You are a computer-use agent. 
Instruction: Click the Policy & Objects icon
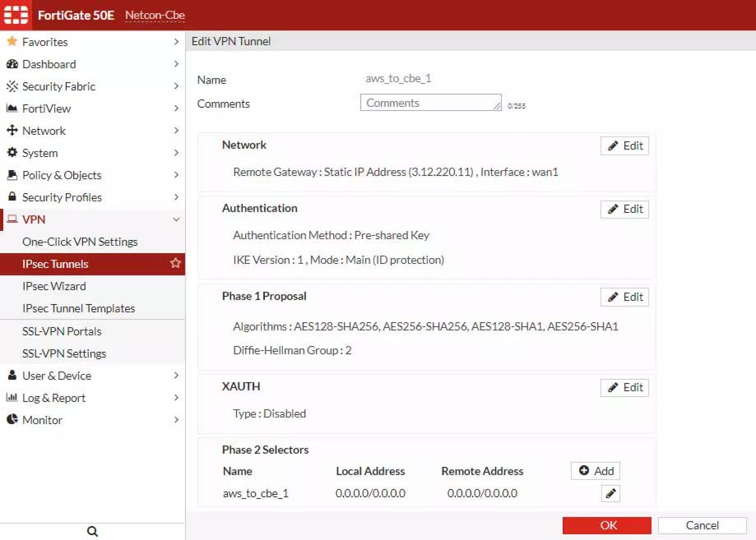12,175
